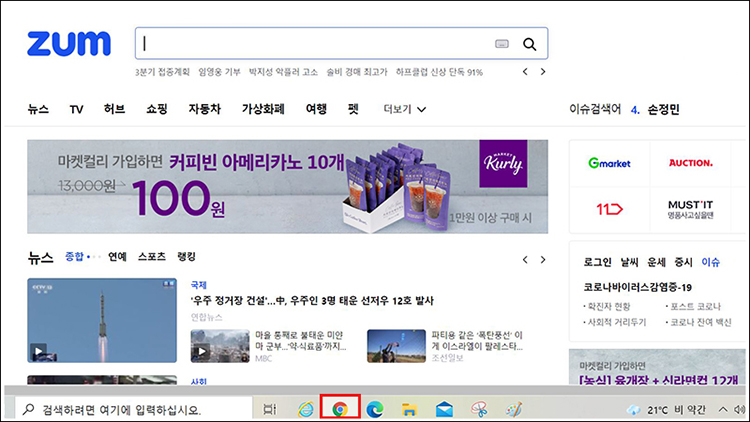Screen dimensions: 750x422
Task: Open Task View on the taskbar
Action: pos(270,410)
